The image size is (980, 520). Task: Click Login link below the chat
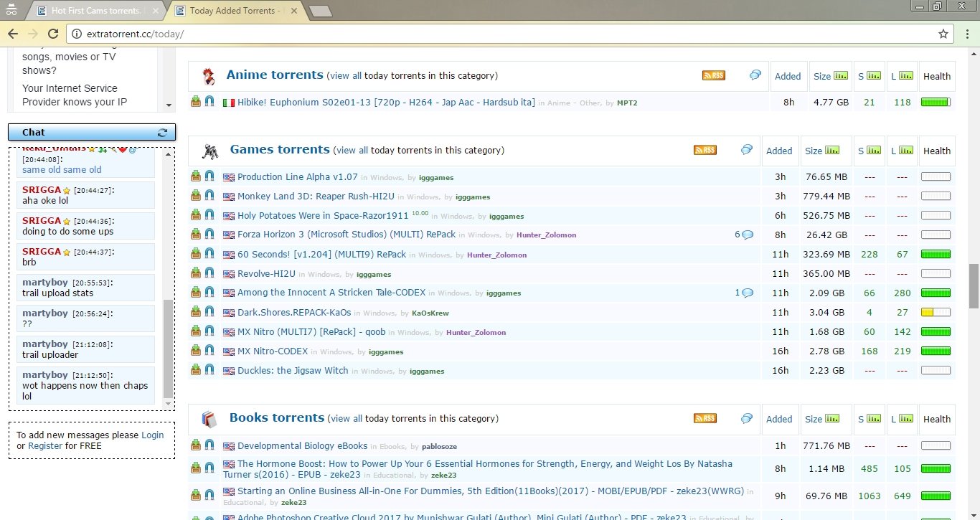(x=152, y=435)
